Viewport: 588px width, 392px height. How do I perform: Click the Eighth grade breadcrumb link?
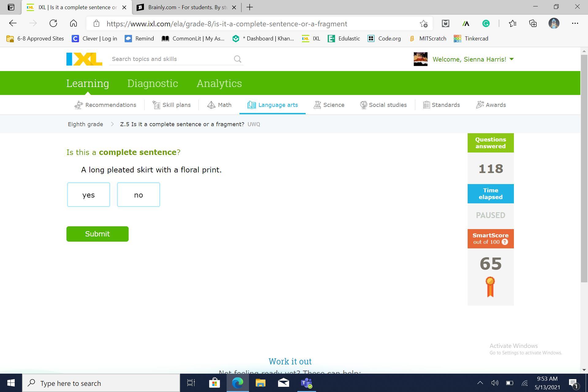[85, 124]
